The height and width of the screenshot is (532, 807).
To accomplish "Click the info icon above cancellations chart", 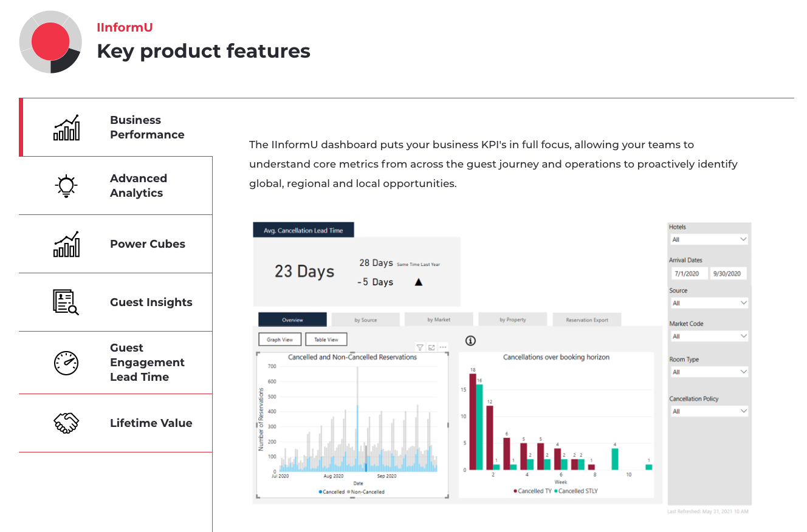I will [x=470, y=341].
